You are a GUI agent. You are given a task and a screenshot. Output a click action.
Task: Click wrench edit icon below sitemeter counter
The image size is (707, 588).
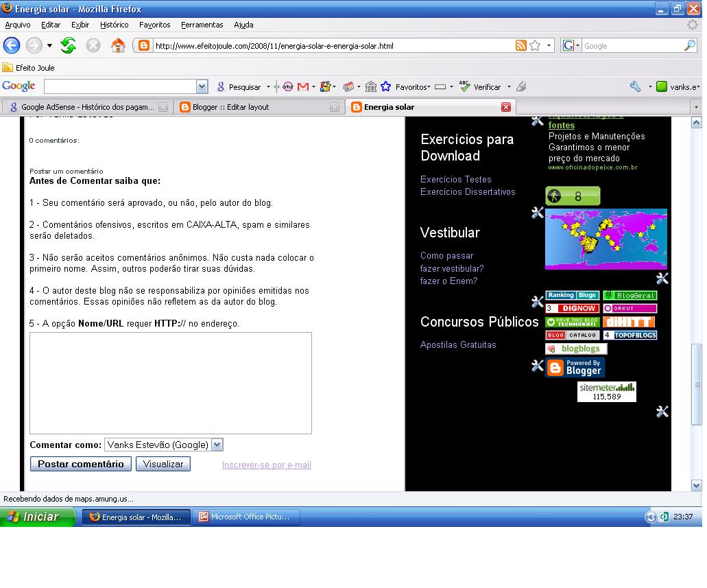tap(662, 411)
